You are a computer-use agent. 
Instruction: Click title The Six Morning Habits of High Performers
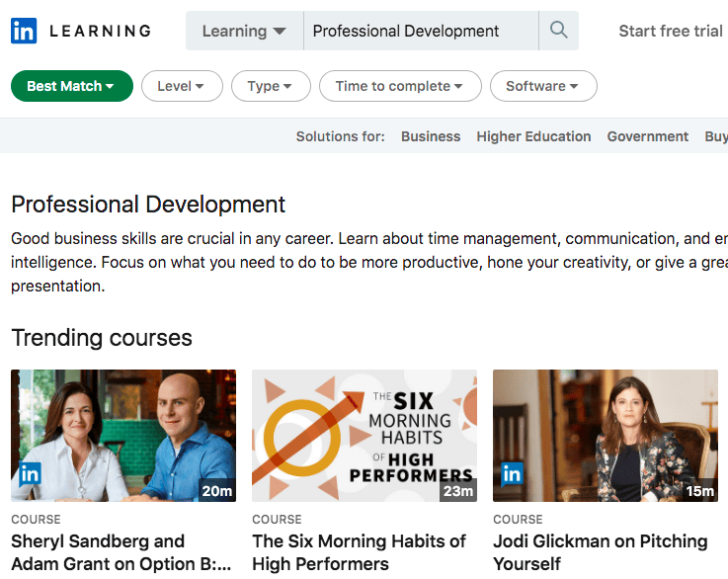pos(359,552)
